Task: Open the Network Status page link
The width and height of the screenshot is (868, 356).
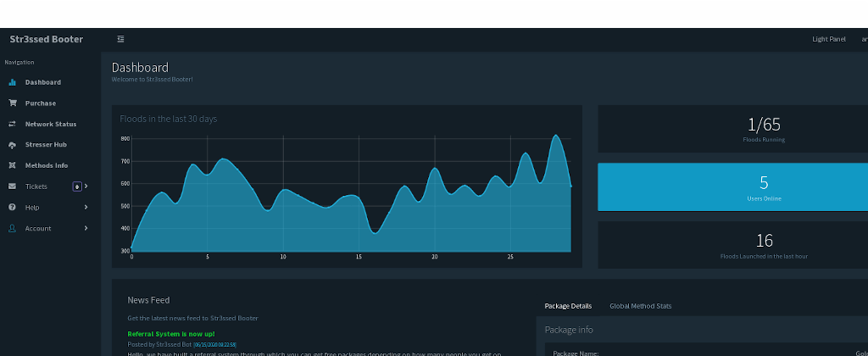Action: pos(51,124)
